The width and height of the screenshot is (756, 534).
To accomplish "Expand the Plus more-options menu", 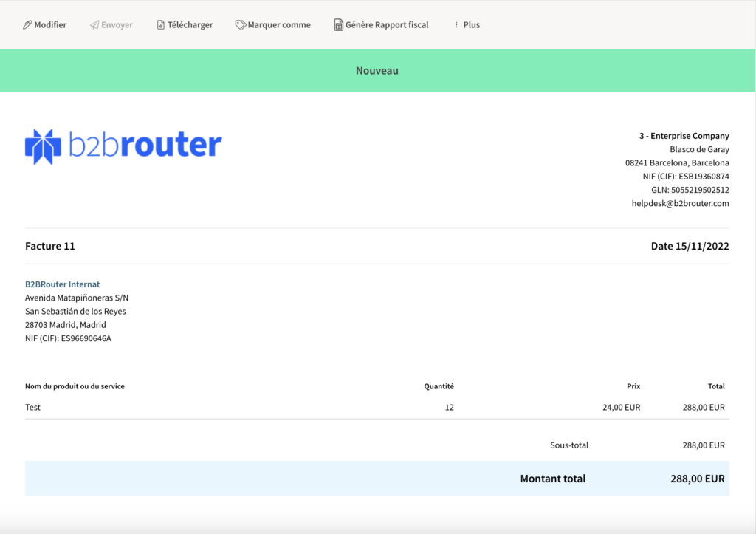I will [467, 24].
